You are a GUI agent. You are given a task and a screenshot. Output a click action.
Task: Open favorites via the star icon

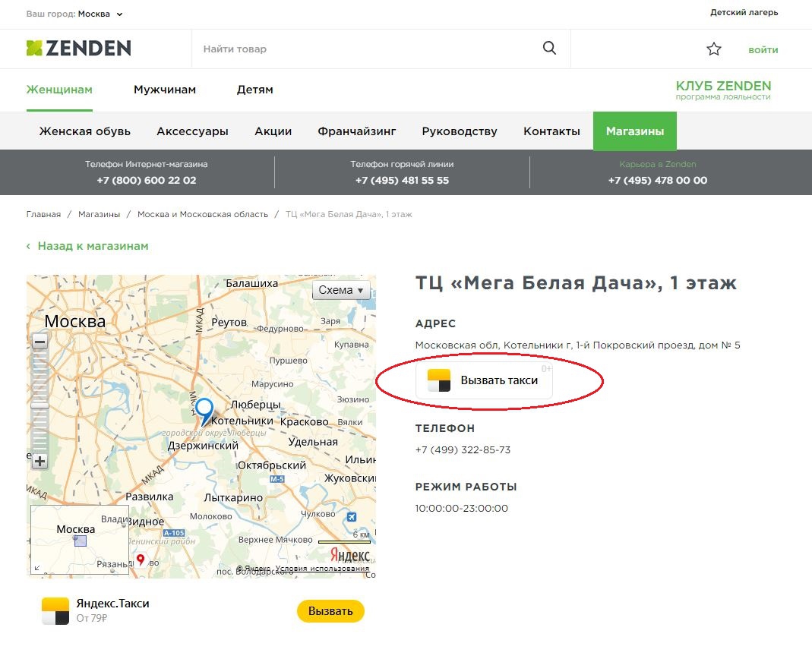[713, 49]
